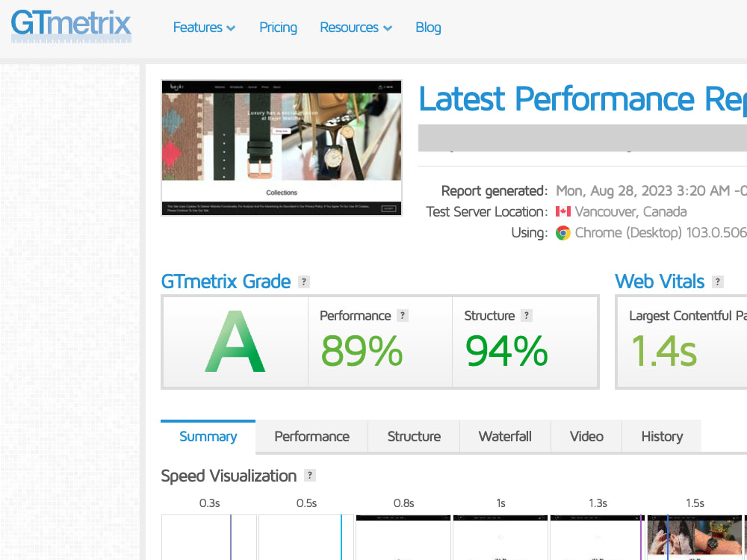Screen dimensions: 747x560
Task: Open the tested site screenshot thumbnail
Action: [282, 148]
